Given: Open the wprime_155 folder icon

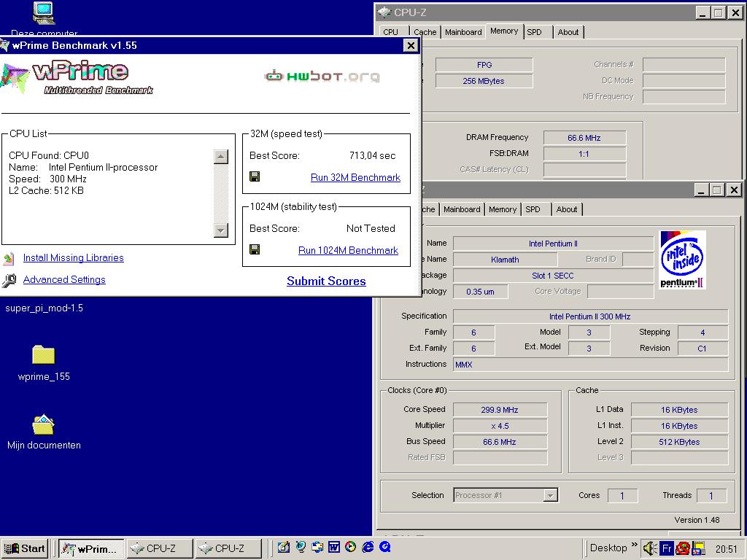Looking at the screenshot, I should tap(43, 355).
